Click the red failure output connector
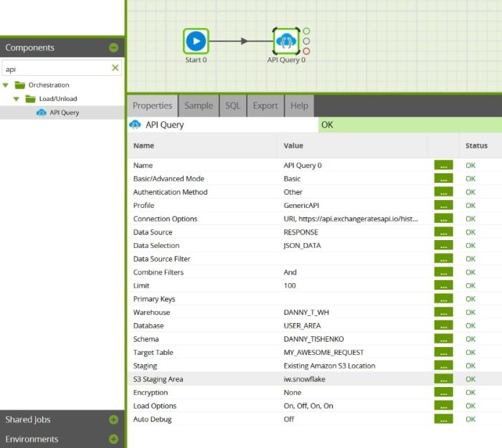502x448 pixels. (x=306, y=51)
